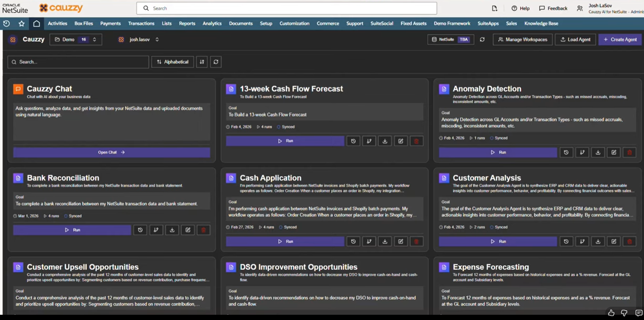Open the favorites star shortcuts icon

pos(21,23)
